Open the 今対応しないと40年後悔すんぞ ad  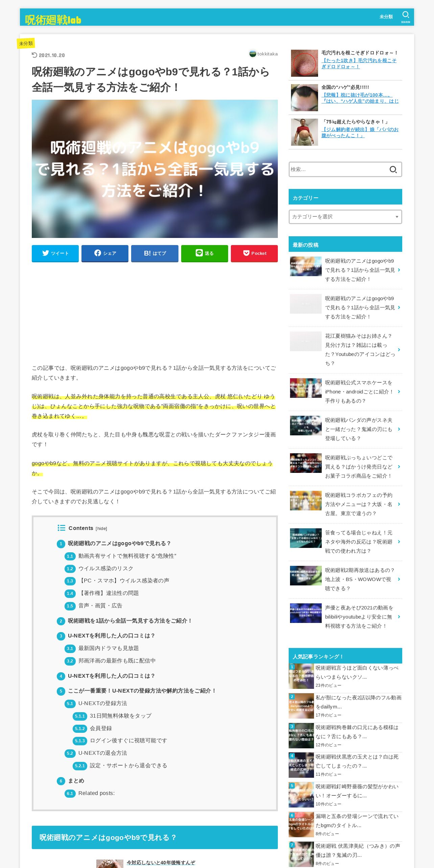click(161, 863)
